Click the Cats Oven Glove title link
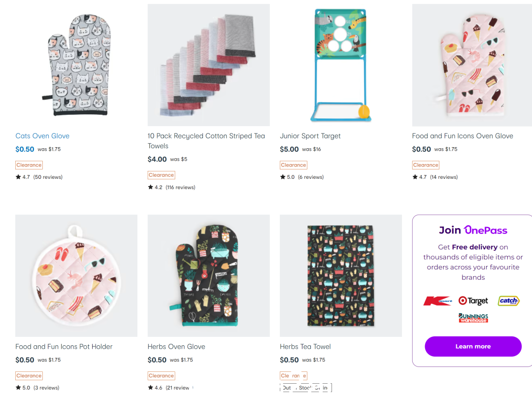The width and height of the screenshot is (532, 399). click(x=42, y=136)
